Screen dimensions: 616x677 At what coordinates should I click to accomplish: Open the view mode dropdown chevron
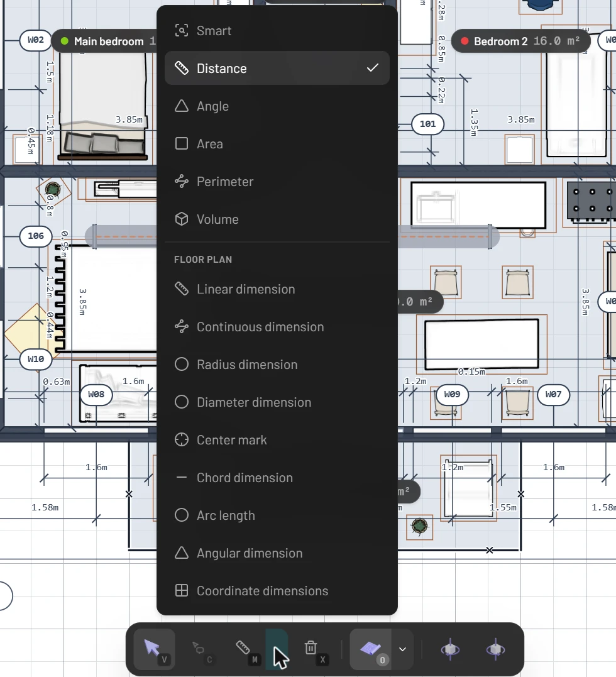point(402,649)
